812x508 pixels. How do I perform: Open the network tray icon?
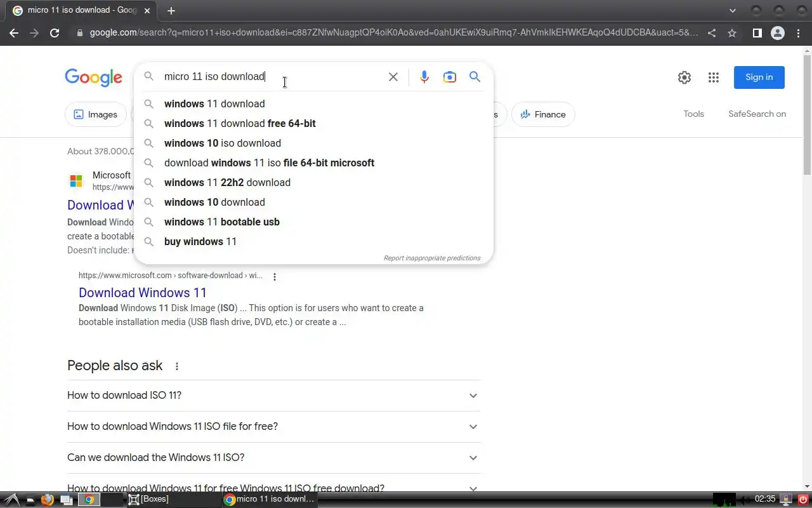click(786, 500)
